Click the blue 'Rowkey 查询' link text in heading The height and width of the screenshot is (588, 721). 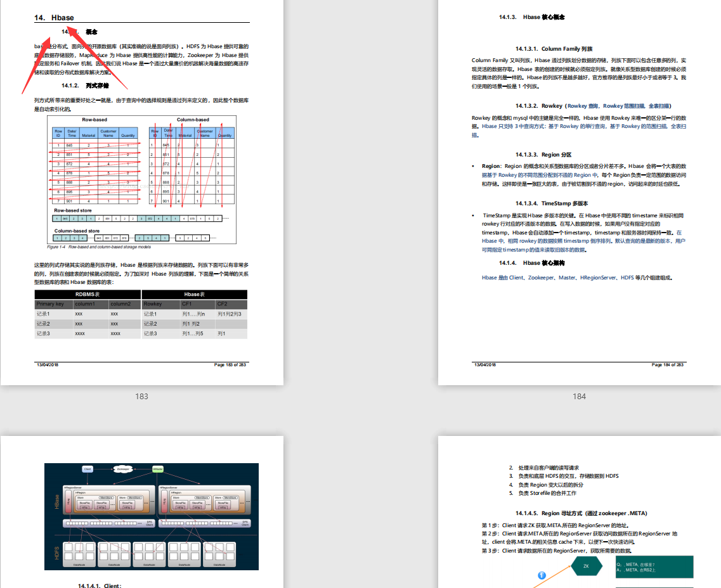[583, 106]
